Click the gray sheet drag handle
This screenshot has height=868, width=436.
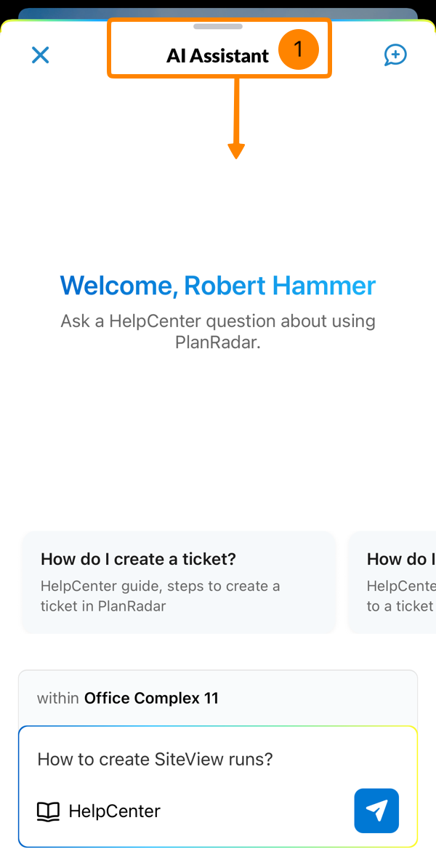point(218,27)
